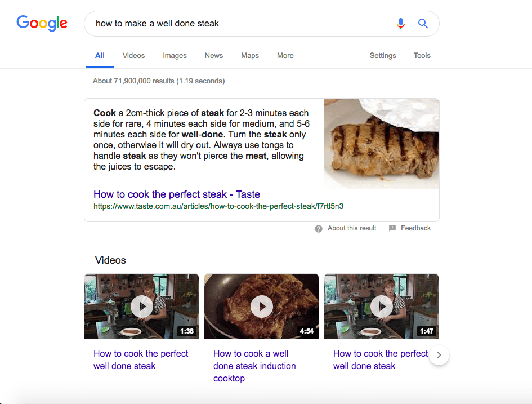Open 'How to cook the perfect steak - Taste' link

177,194
